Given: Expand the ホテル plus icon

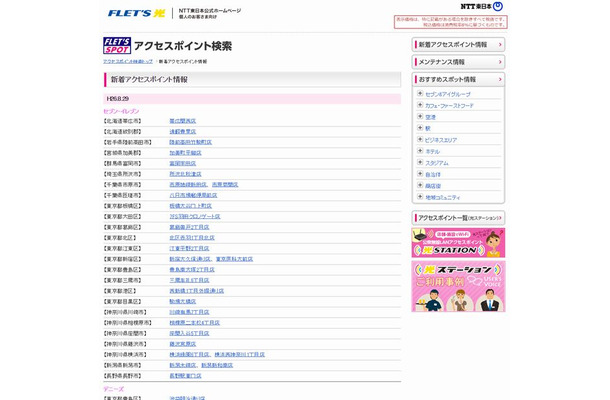Looking at the screenshot, I should tap(420, 151).
